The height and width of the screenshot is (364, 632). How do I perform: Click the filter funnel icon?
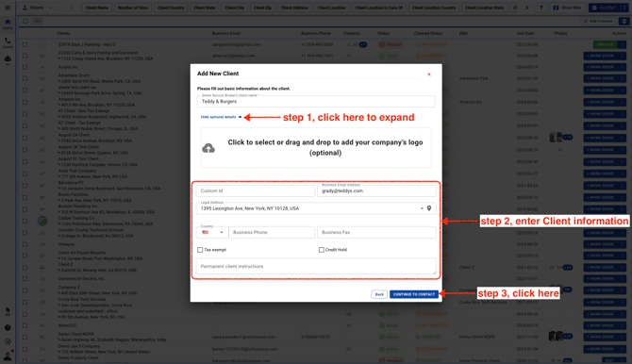point(541,8)
